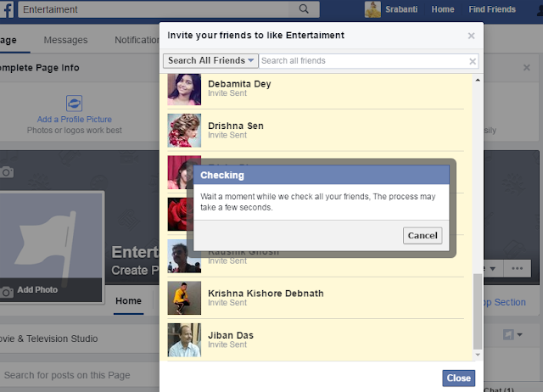
Task: Close the invite friends dialog with X
Action: (x=471, y=36)
